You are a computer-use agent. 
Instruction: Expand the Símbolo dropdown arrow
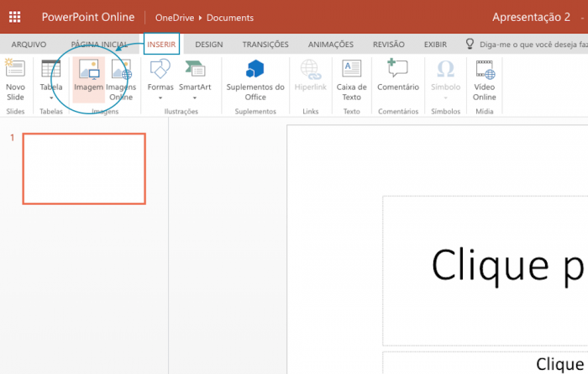pyautogui.click(x=445, y=97)
